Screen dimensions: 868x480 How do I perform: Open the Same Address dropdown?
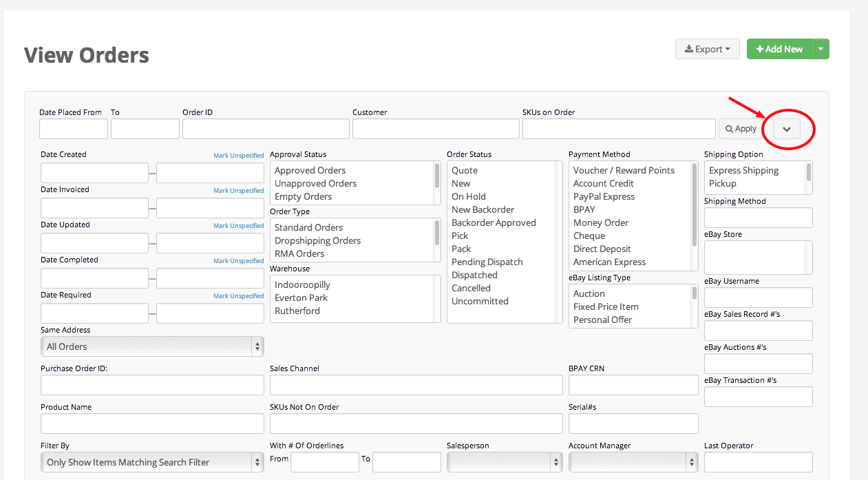152,346
